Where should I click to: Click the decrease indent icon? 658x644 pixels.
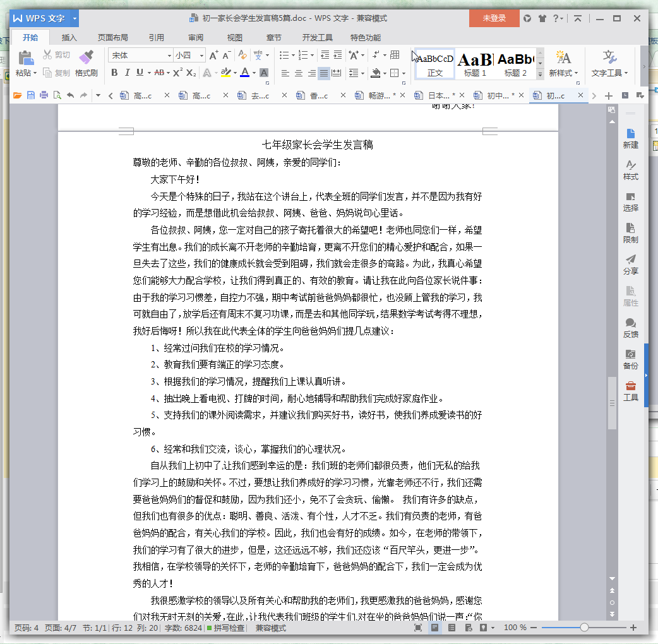[x=325, y=55]
